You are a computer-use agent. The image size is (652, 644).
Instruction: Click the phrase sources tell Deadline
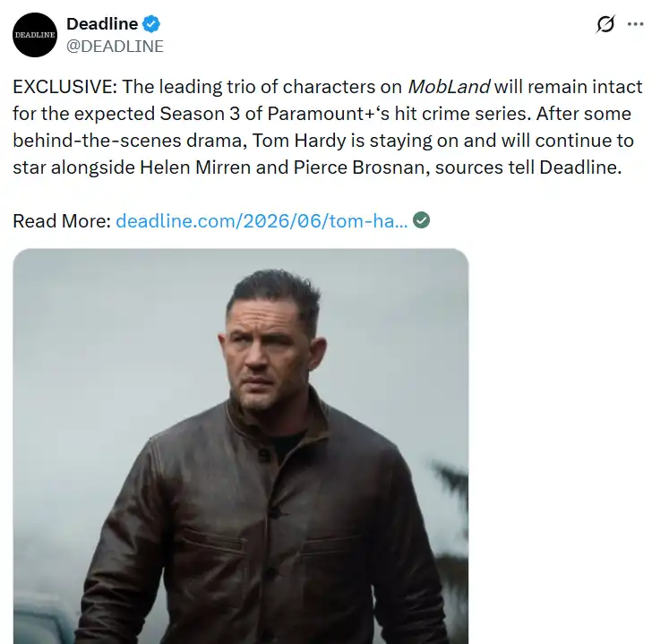(x=528, y=167)
